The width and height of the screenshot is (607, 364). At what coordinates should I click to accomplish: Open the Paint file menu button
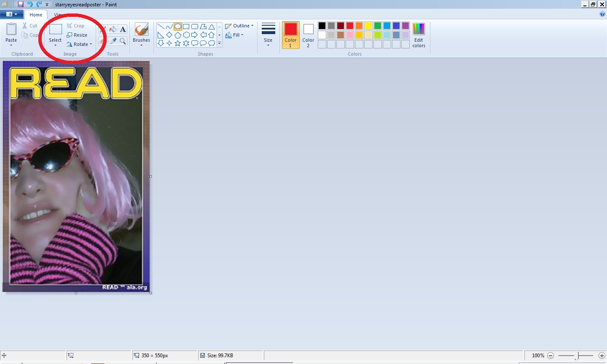11,14
